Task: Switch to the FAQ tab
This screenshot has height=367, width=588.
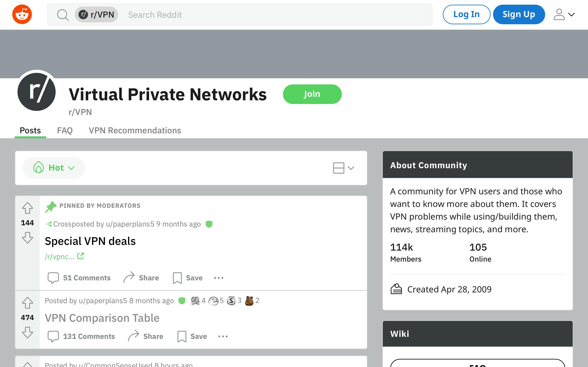Action: pyautogui.click(x=65, y=130)
